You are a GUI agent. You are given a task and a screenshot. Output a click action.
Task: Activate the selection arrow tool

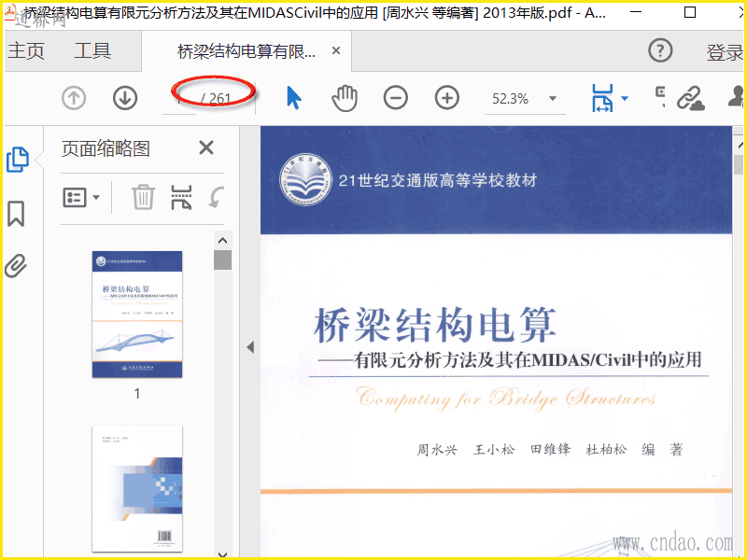[x=294, y=98]
